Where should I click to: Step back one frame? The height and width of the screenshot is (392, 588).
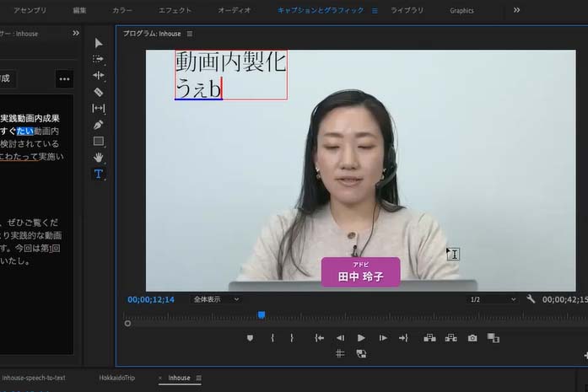[x=340, y=338]
